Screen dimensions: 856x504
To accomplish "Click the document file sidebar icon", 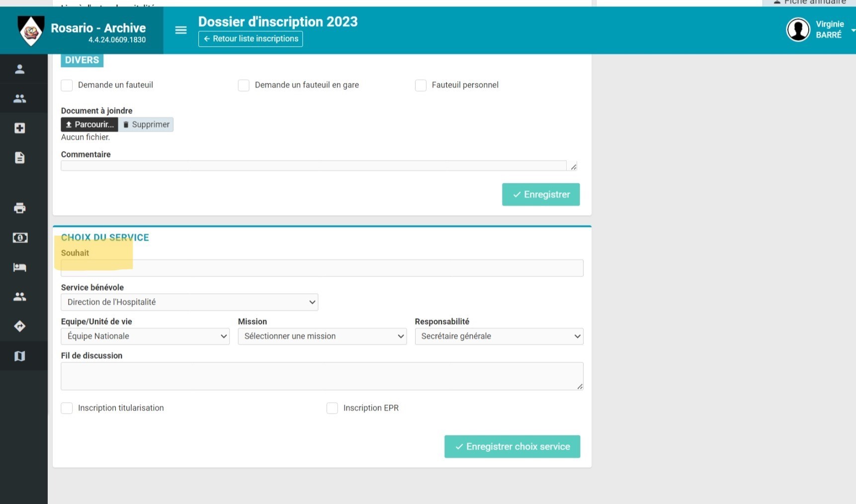I will point(20,158).
